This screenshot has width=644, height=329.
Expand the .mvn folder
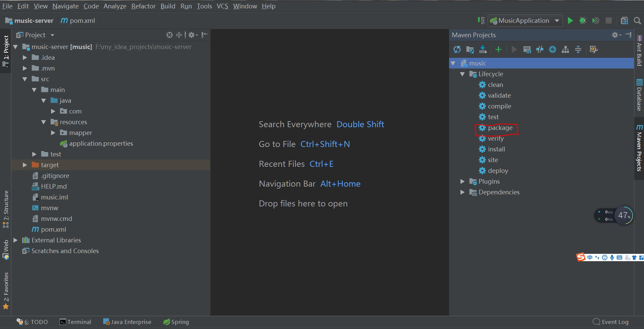[25, 68]
